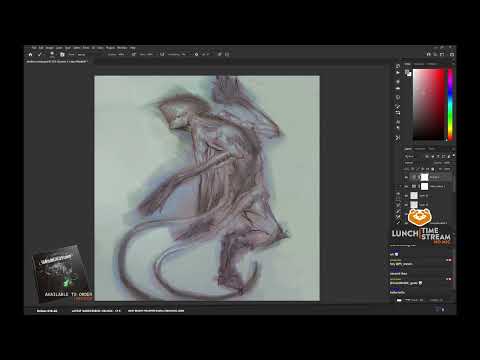Click the top icon in collapsed panel strip
The width and height of the screenshot is (480, 360).
pos(398,66)
